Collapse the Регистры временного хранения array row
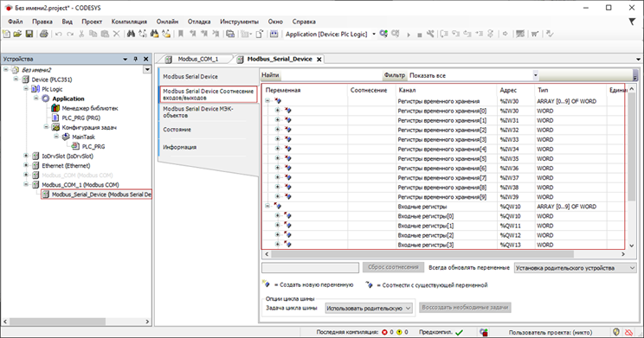644x338 pixels. (x=267, y=100)
